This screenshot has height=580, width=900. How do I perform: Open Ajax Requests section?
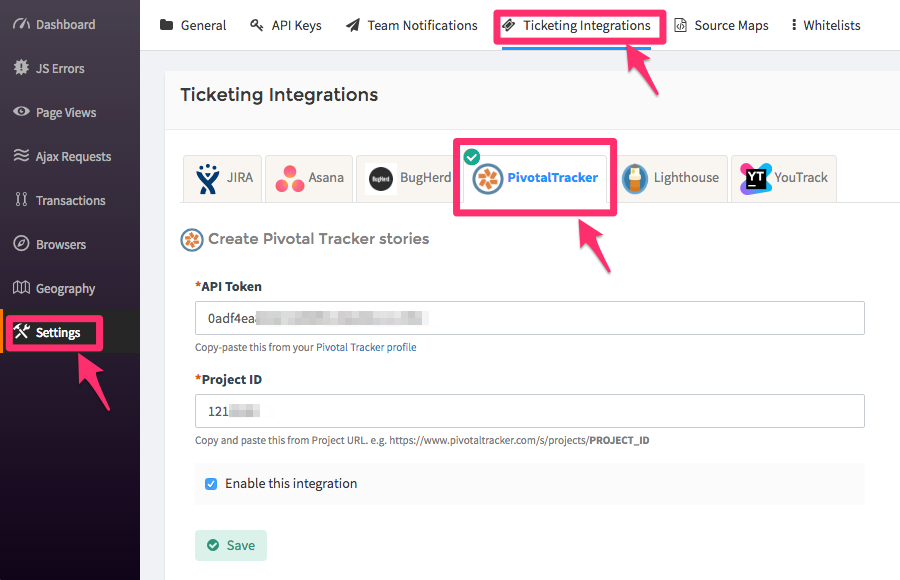69,156
